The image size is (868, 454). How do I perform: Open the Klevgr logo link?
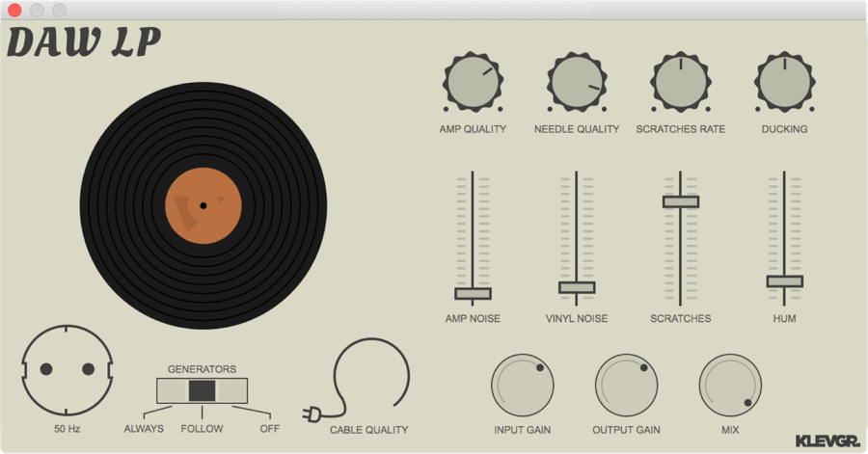pos(827,441)
